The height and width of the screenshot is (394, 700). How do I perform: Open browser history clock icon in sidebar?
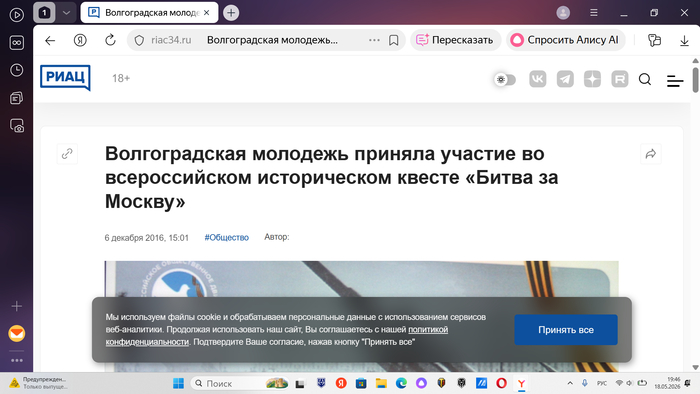point(17,70)
